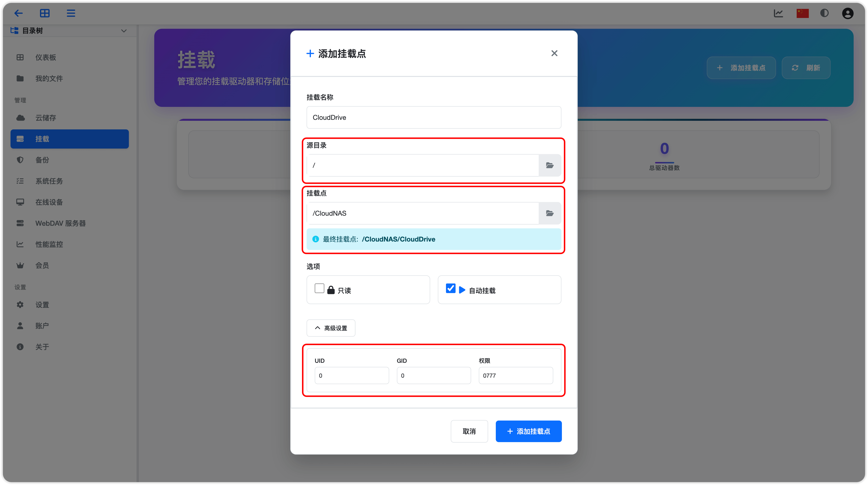
Task: Open the cloud storage menu item
Action: [46, 118]
